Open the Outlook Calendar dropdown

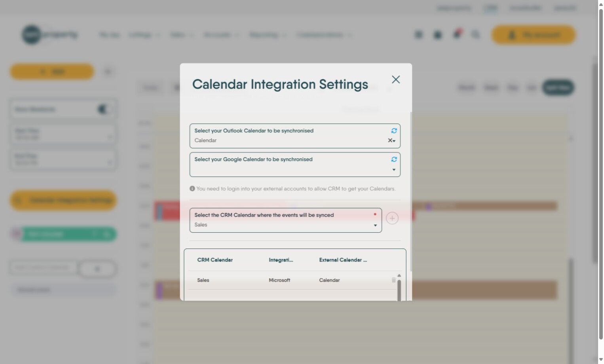pos(394,141)
